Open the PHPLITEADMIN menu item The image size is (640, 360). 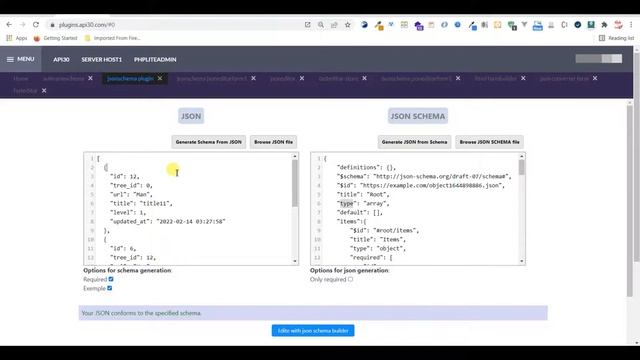point(155,60)
